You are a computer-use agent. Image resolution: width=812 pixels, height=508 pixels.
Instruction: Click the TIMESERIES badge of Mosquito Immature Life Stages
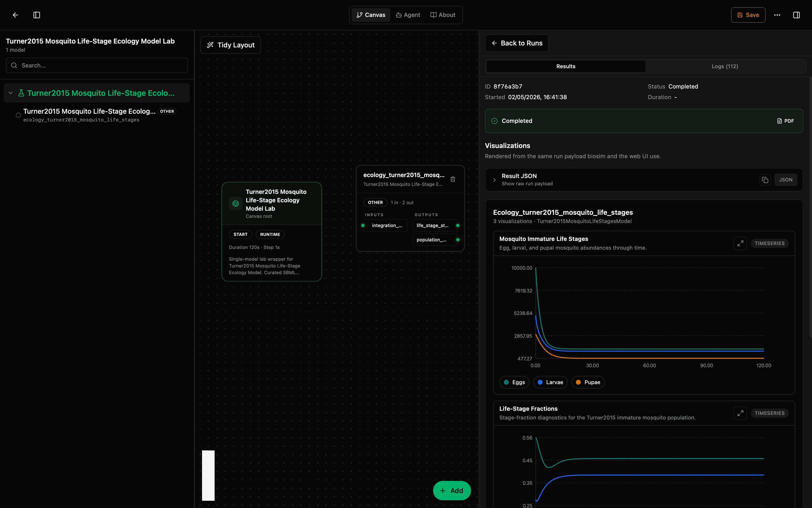point(769,243)
